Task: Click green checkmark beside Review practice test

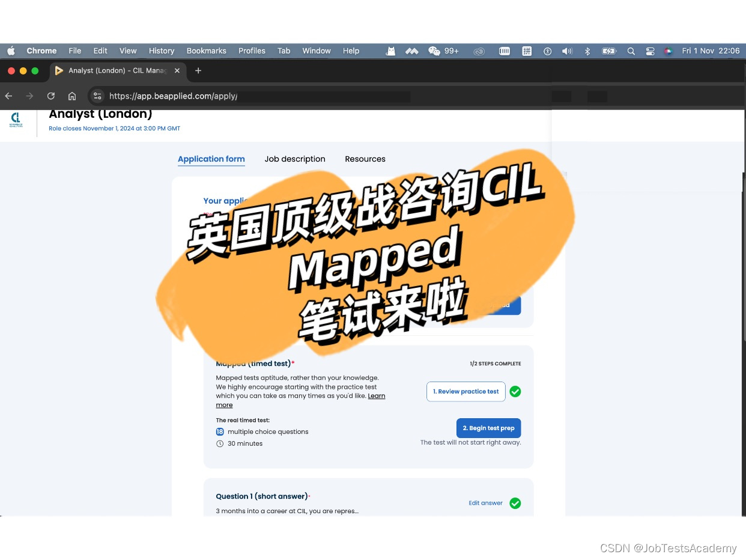Action: tap(515, 392)
